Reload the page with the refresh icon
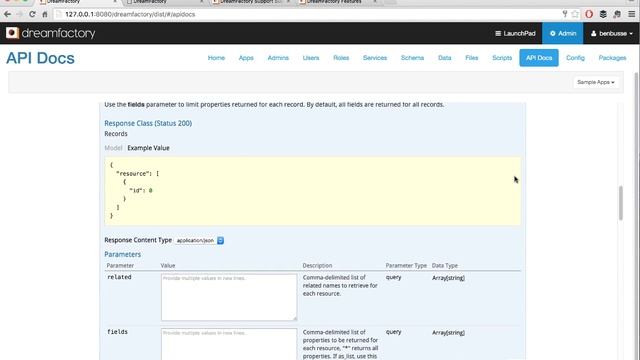The width and height of the screenshot is (640, 360). tap(32, 14)
